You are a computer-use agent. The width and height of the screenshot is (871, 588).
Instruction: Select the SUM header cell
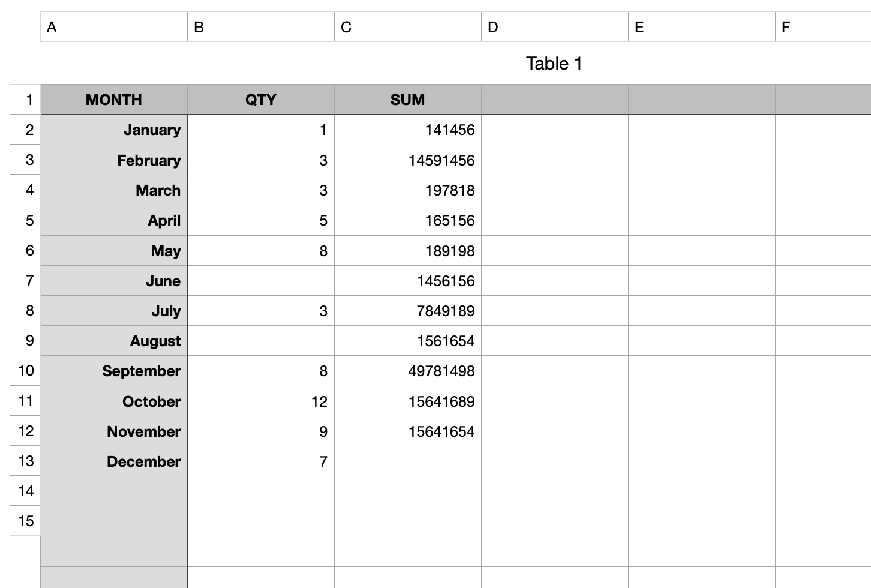point(408,100)
